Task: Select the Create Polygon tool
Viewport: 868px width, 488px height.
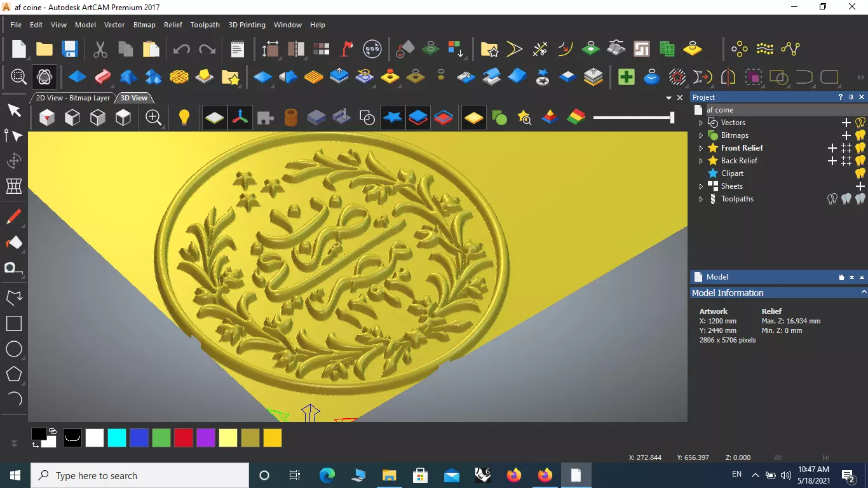Action: (14, 374)
